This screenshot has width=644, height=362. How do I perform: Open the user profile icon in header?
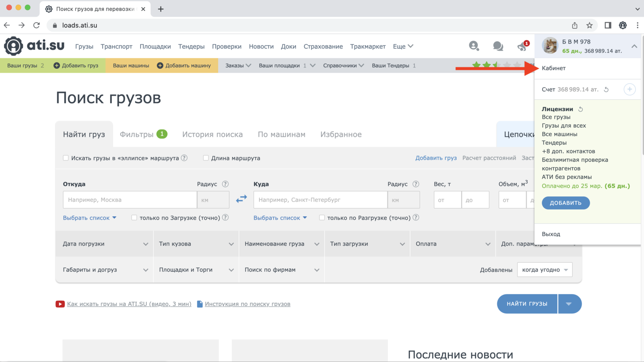(x=474, y=46)
